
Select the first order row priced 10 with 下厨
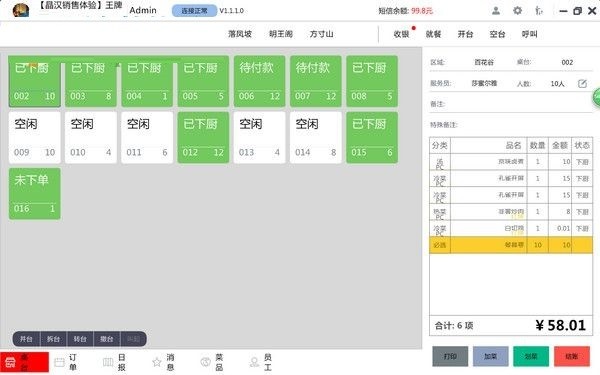[511, 162]
